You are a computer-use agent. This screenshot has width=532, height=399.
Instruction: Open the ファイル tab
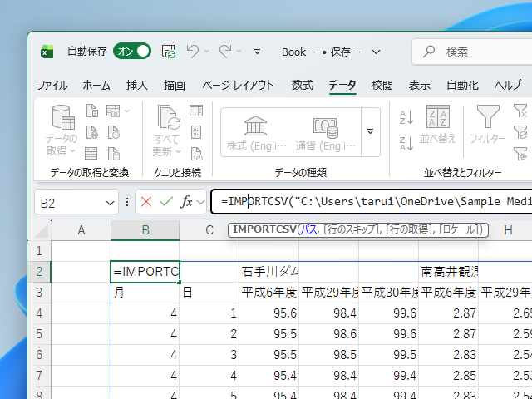tap(52, 85)
